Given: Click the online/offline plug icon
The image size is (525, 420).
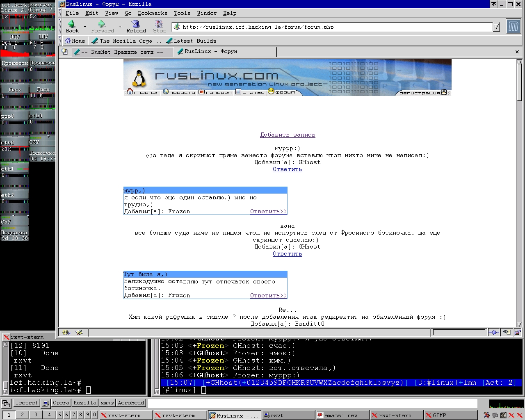Looking at the screenshot, I should tap(494, 332).
